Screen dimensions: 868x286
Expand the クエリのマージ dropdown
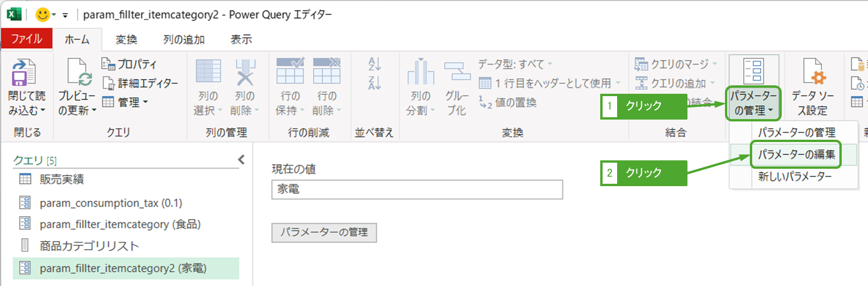click(715, 64)
